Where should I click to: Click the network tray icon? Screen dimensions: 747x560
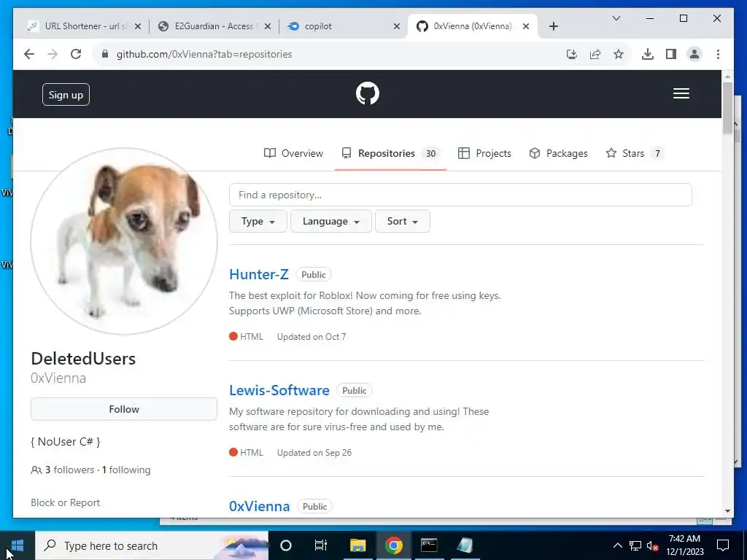(635, 545)
